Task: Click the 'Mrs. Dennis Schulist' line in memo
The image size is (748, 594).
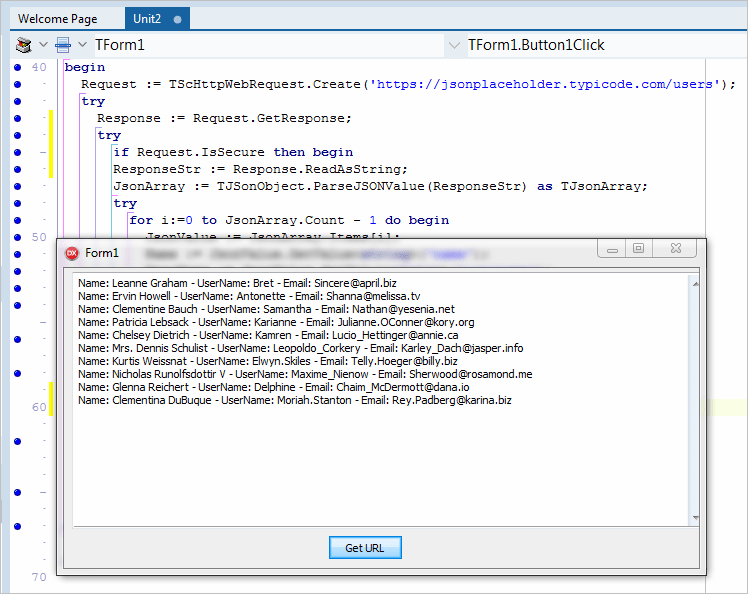Action: (301, 348)
